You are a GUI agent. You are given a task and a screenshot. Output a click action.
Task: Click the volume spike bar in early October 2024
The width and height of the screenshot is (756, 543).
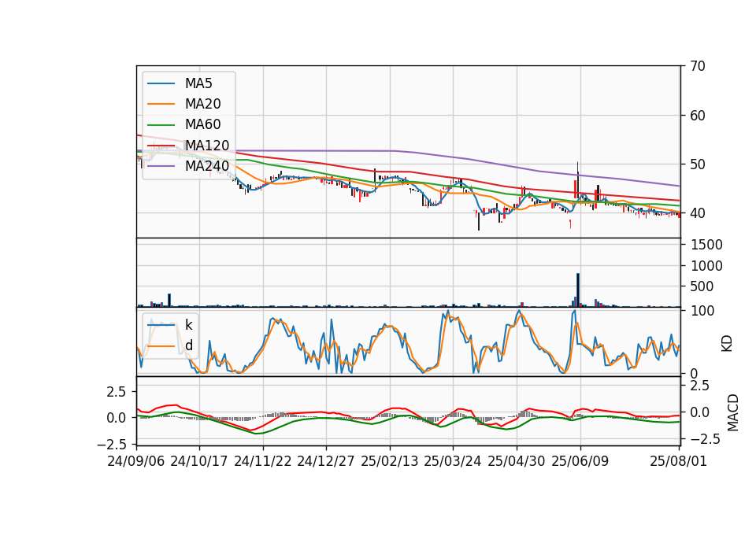coord(169,300)
